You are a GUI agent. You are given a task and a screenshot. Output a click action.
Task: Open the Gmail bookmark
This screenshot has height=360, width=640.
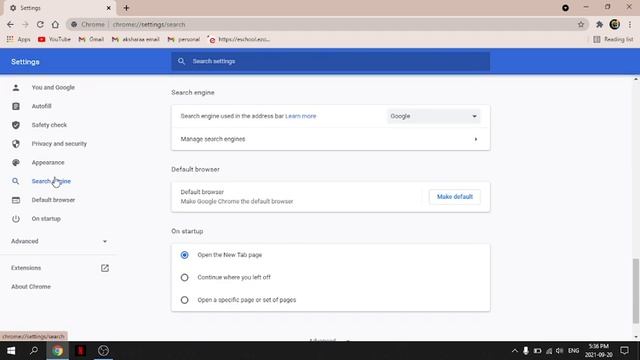91,39
